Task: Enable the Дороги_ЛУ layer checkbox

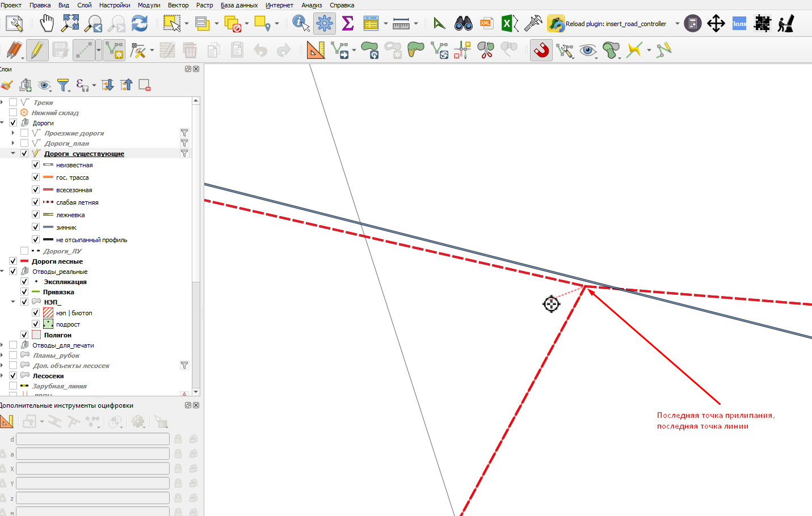Action: coord(24,251)
